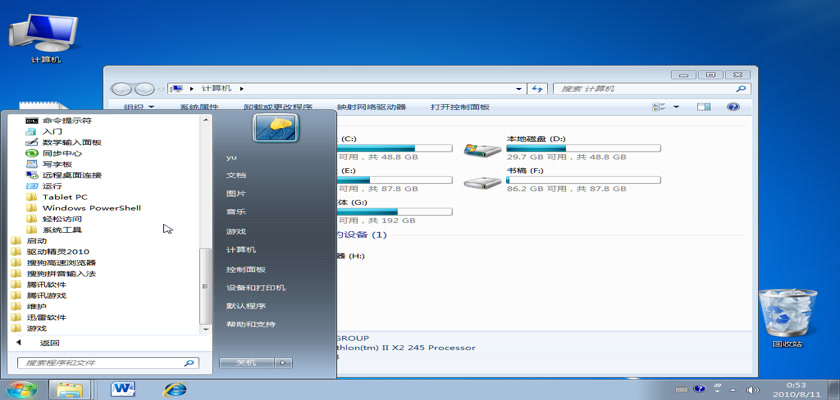Click the help question mark icon in Explorer

[733, 107]
